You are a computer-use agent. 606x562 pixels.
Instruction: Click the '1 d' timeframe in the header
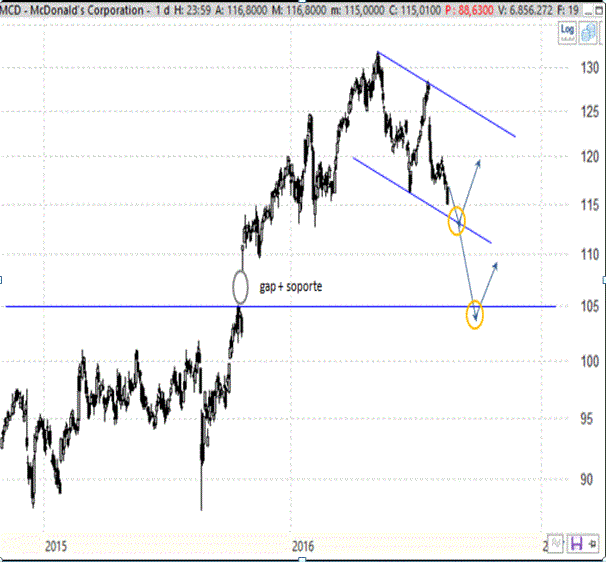162,10
